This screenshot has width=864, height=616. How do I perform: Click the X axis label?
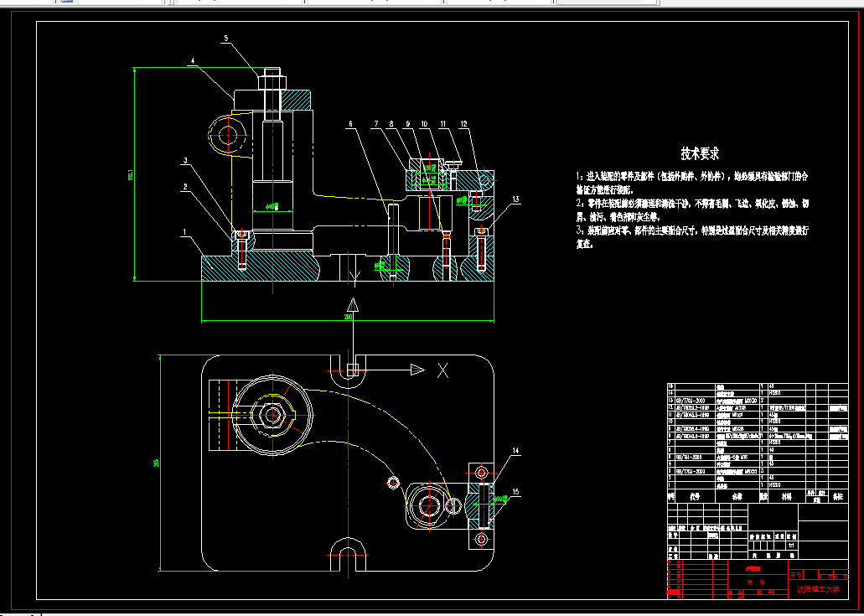click(x=443, y=370)
